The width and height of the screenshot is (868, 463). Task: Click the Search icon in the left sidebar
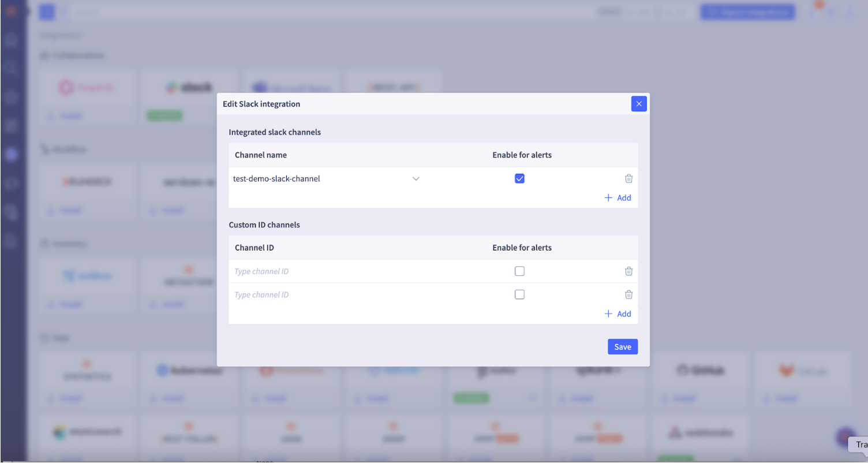click(10, 68)
